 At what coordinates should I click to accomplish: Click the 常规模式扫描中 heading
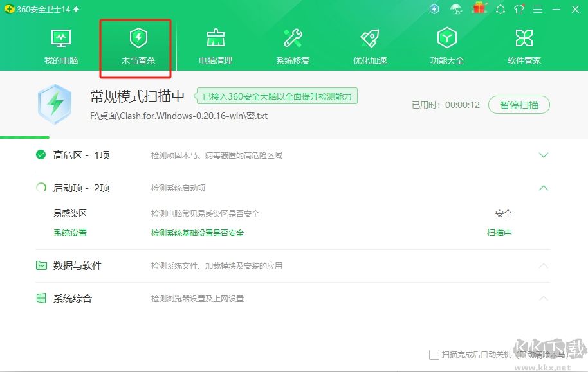click(x=137, y=96)
